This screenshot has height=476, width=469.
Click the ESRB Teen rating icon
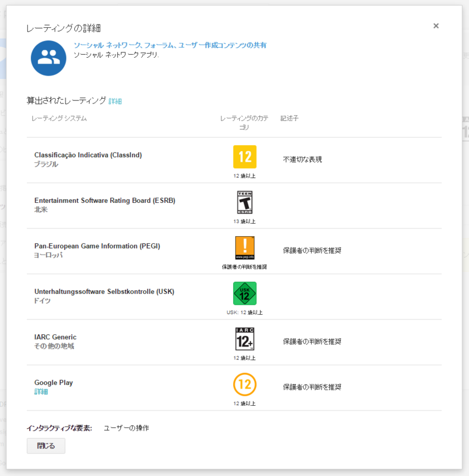pos(245,202)
